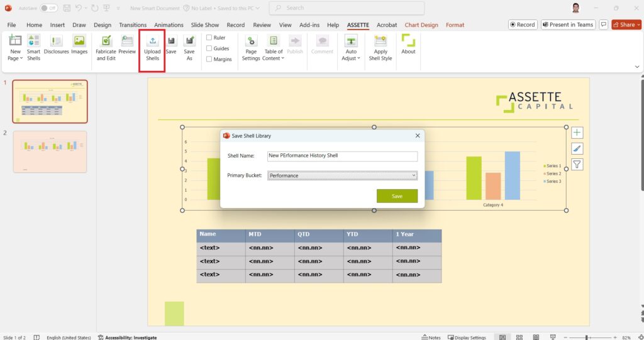Apply Shell Style from the ribbon
Screen dimensions: 644x340
380,48
